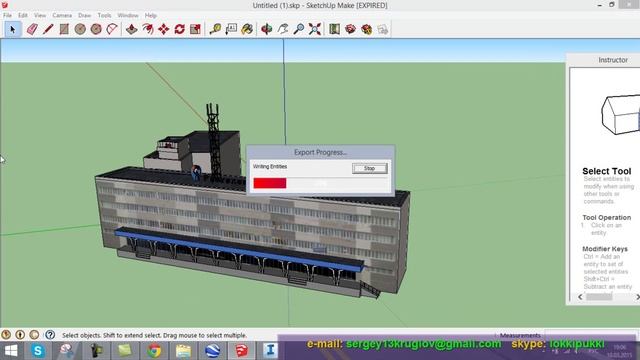Select the Scale tool
Screen dimensions: 640x360
(196, 29)
